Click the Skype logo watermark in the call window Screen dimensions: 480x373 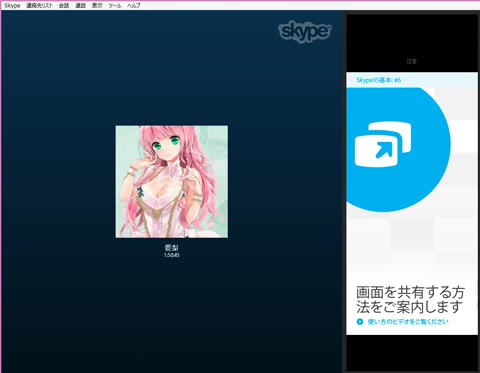(x=305, y=33)
